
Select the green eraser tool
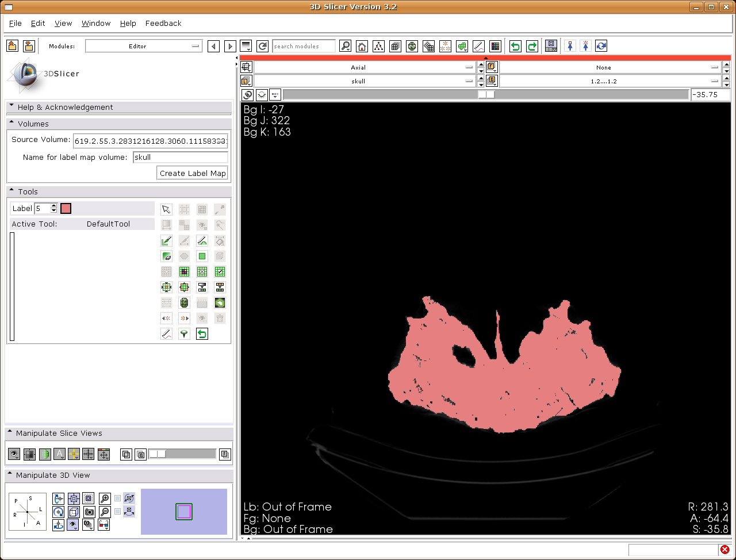coord(166,256)
